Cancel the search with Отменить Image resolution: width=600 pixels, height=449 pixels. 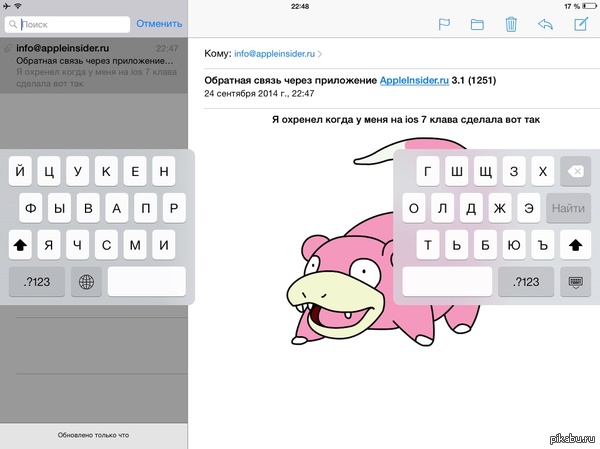[x=159, y=23]
